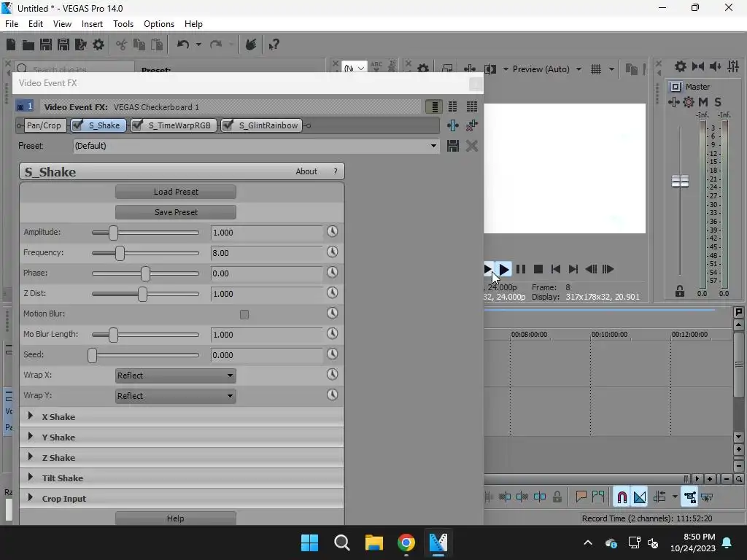Expand the Z Shake section
The width and height of the screenshot is (747, 560).
(31, 456)
